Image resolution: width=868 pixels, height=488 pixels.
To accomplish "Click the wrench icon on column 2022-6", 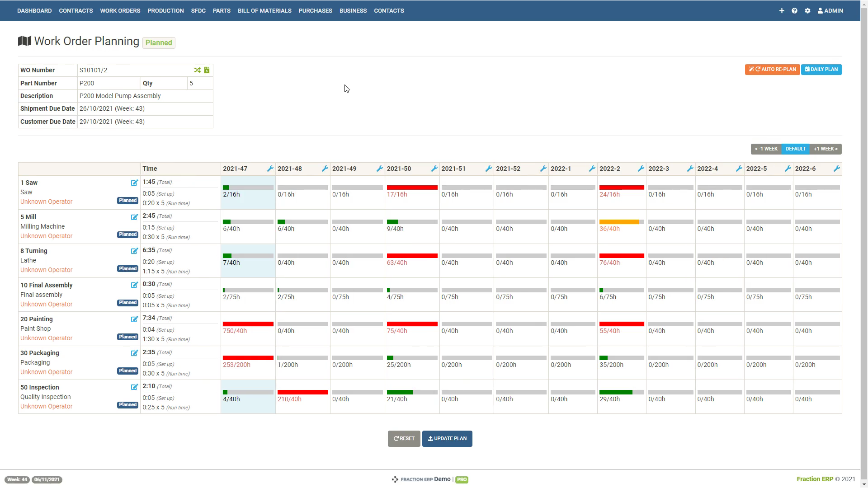I will (837, 169).
